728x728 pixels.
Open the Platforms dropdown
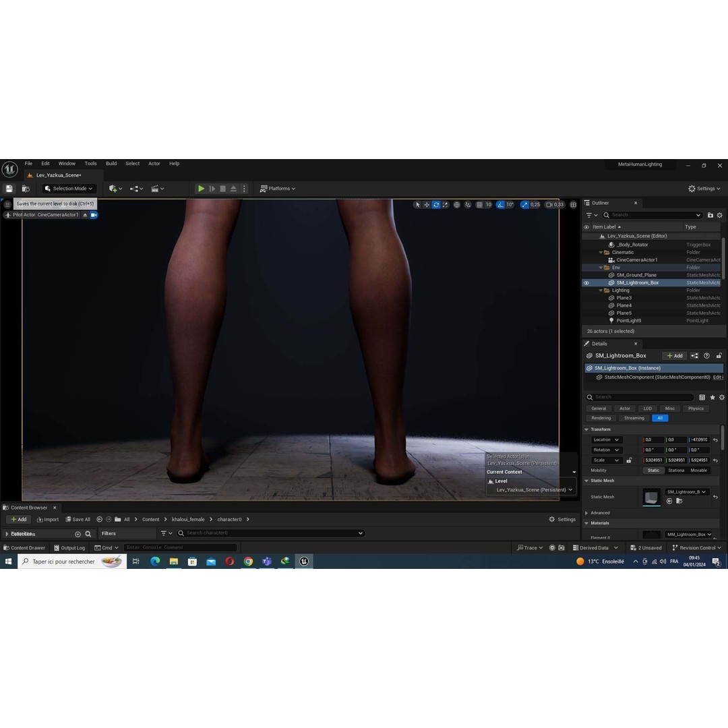[278, 189]
